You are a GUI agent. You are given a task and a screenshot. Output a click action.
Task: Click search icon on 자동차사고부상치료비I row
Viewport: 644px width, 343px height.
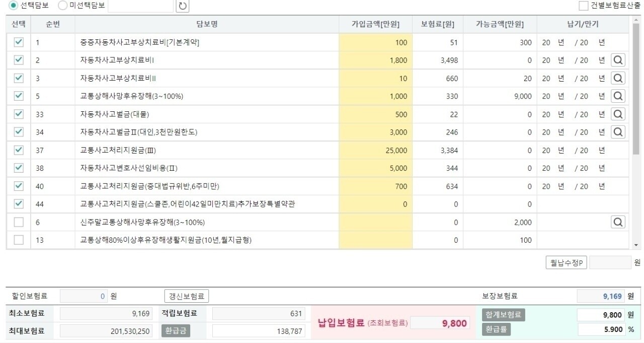[618, 60]
